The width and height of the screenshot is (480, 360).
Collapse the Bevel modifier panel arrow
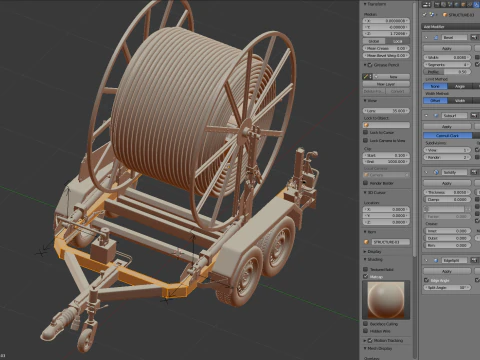426,37
